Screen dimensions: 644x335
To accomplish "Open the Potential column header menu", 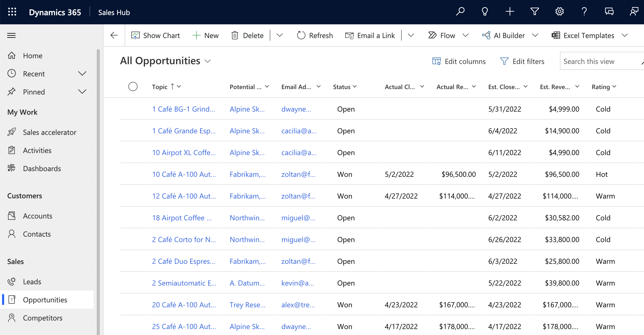I will (x=249, y=87).
